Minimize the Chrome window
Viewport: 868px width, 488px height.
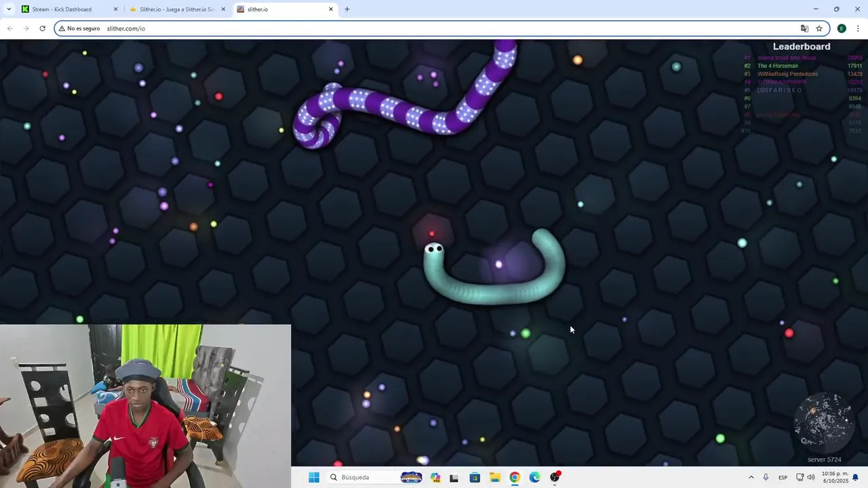pyautogui.click(x=816, y=9)
